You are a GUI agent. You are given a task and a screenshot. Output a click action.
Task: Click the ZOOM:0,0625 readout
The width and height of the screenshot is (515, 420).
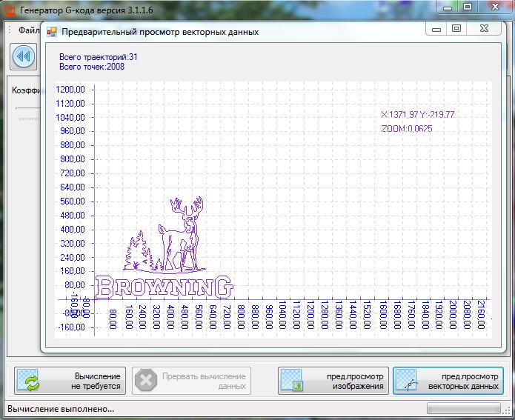(407, 129)
